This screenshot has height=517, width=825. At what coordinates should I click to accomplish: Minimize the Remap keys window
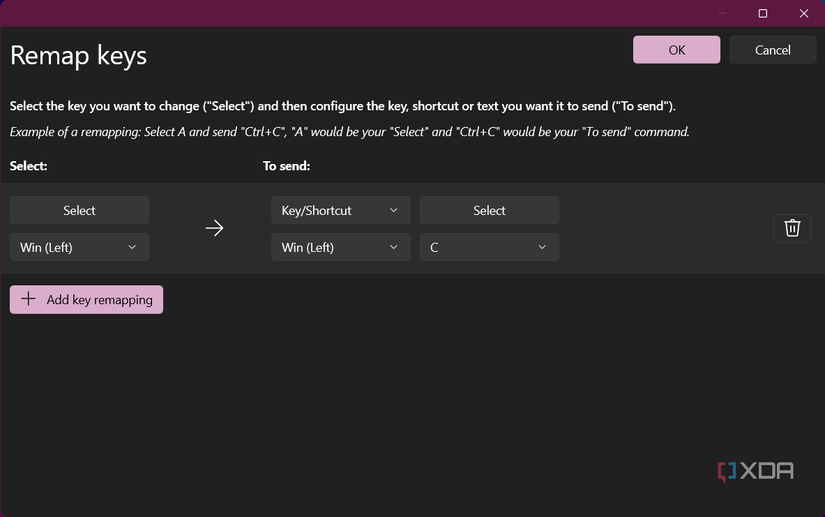(722, 13)
